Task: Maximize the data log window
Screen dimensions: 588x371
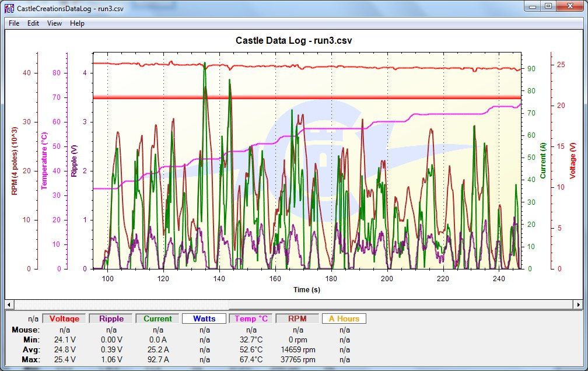Action: (x=548, y=6)
